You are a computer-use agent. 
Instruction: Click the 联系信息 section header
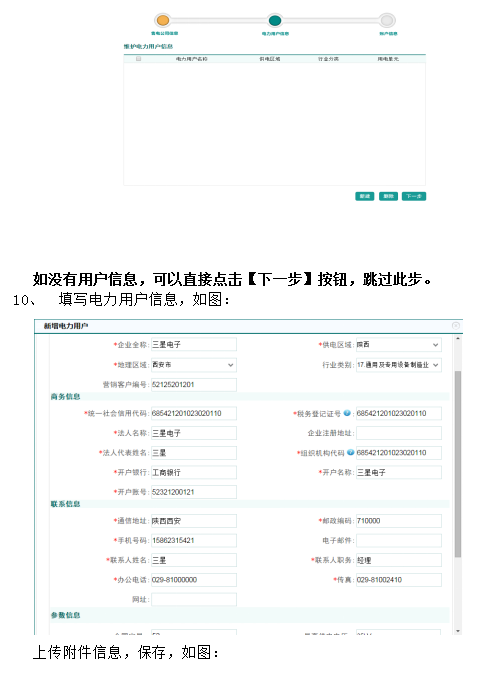[66, 504]
